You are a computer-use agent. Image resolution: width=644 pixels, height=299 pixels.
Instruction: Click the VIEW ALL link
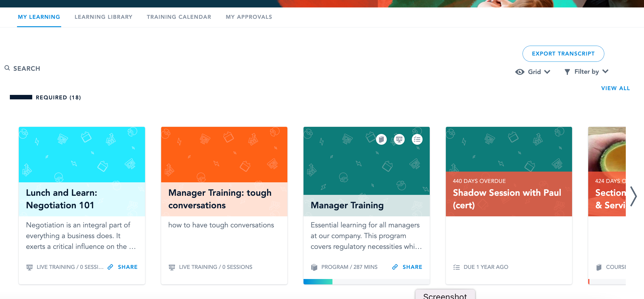tap(615, 88)
